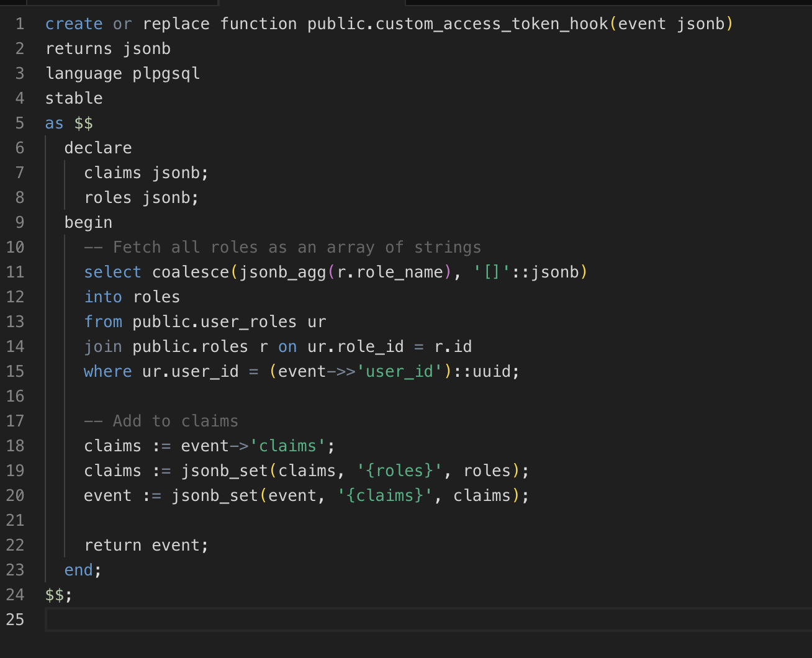Click "end;" on line 23

point(84,570)
